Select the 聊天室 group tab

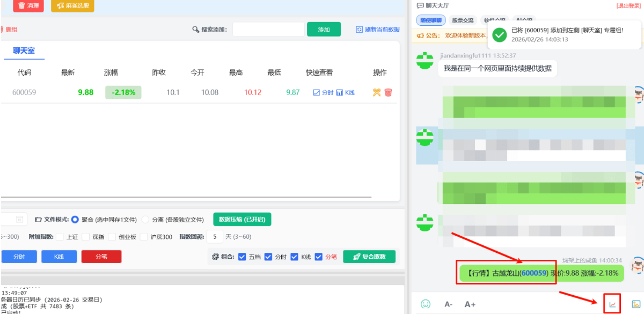pos(24,50)
